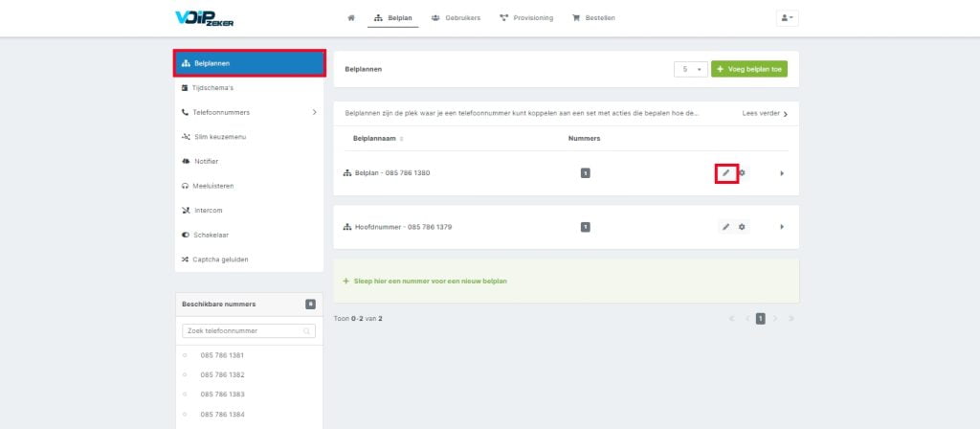Image resolution: width=980 pixels, height=429 pixels.
Task: Edit Belplan - 085 786 1380 with pencil icon
Action: click(725, 173)
